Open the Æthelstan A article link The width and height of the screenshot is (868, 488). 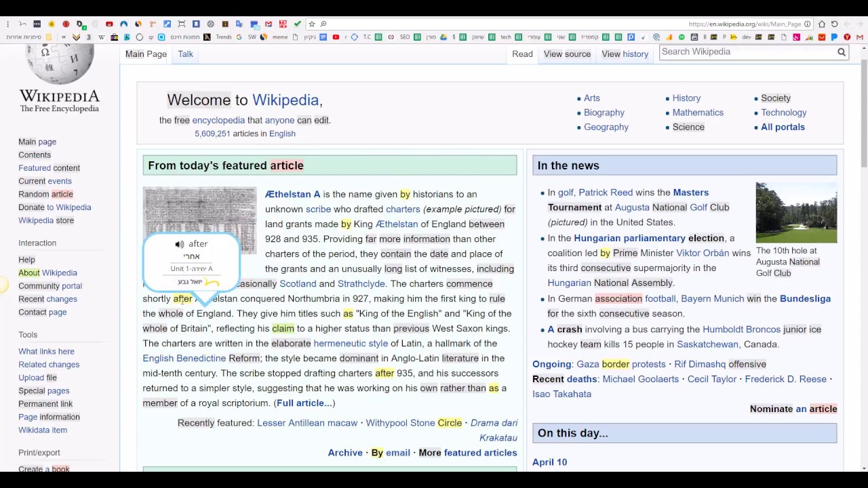click(292, 195)
